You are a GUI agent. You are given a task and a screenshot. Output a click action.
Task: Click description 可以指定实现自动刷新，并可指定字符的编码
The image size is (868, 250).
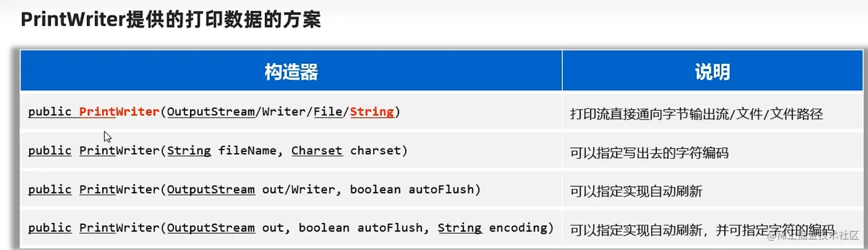click(702, 229)
